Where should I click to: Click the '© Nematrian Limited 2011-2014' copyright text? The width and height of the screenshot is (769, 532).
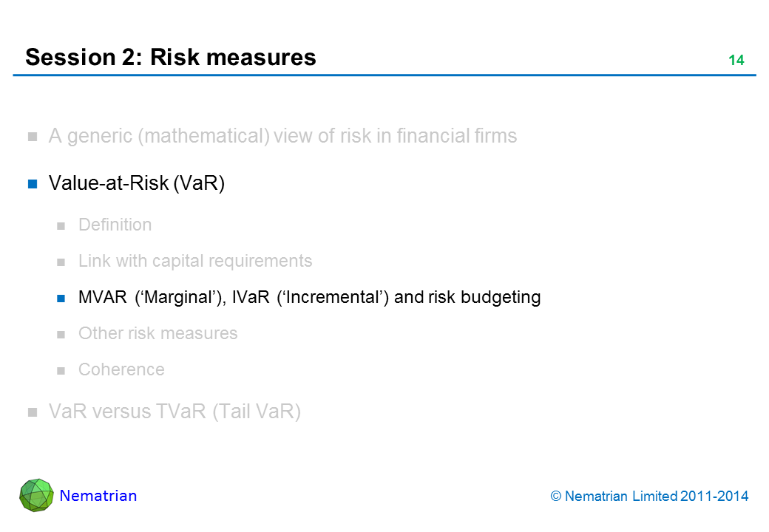(650, 497)
